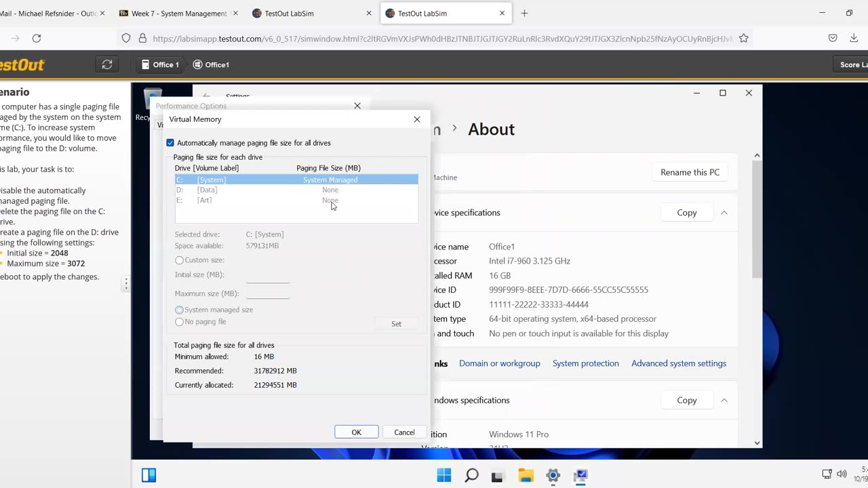
Task: Select the No paging file option
Action: tap(179, 322)
